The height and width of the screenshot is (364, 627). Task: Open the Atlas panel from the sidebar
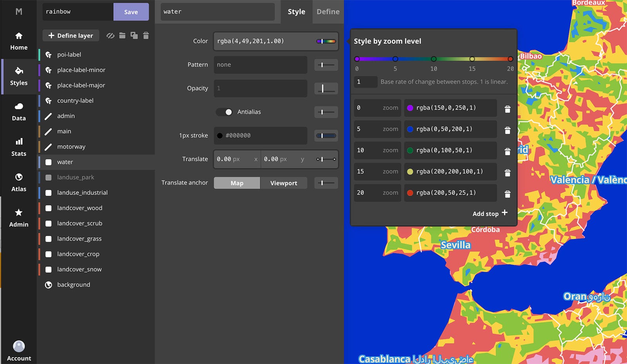[x=18, y=182]
